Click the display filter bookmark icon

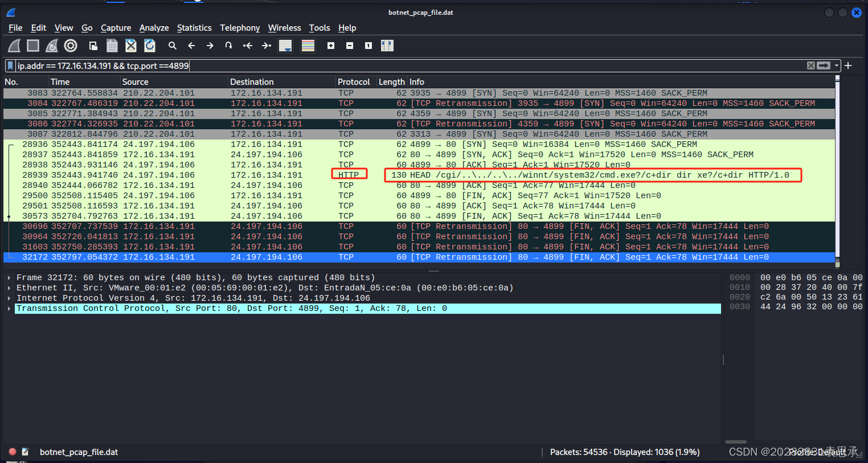coord(10,65)
